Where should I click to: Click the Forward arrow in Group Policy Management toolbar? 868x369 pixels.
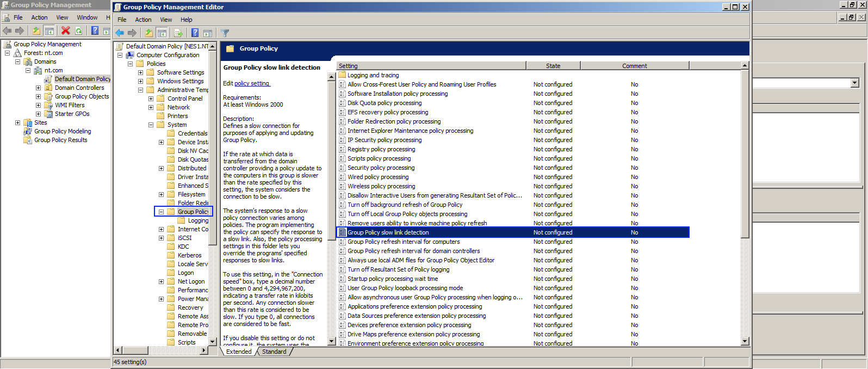click(20, 30)
